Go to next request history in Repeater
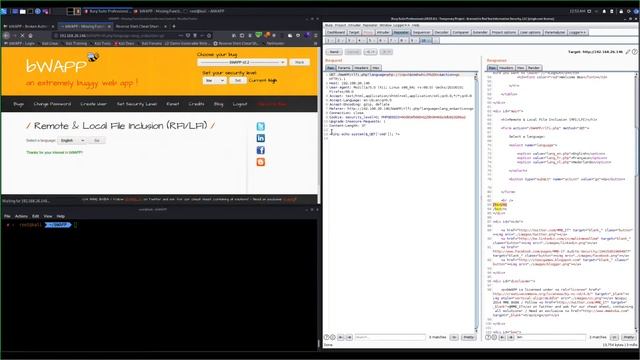The width and height of the screenshot is (640, 360). (x=386, y=52)
